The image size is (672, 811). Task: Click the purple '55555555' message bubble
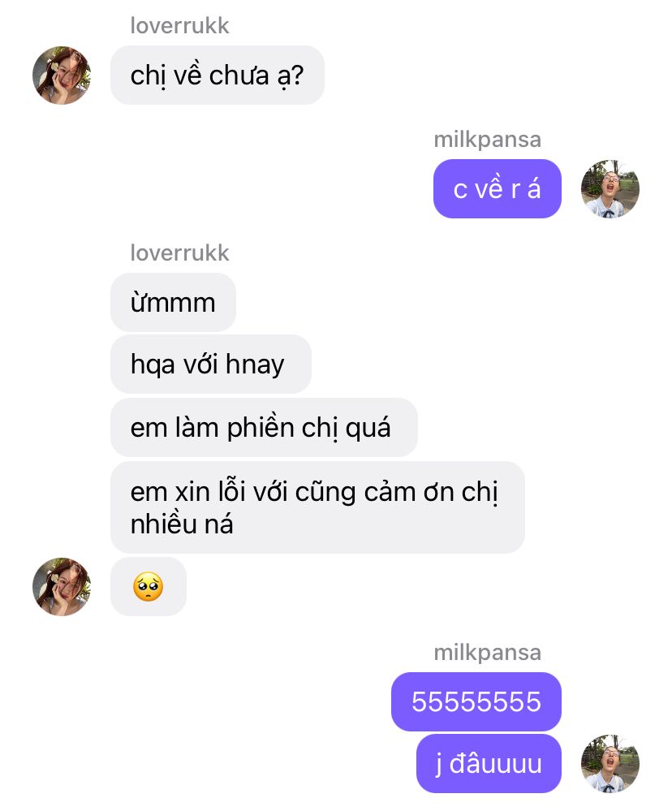tap(476, 702)
